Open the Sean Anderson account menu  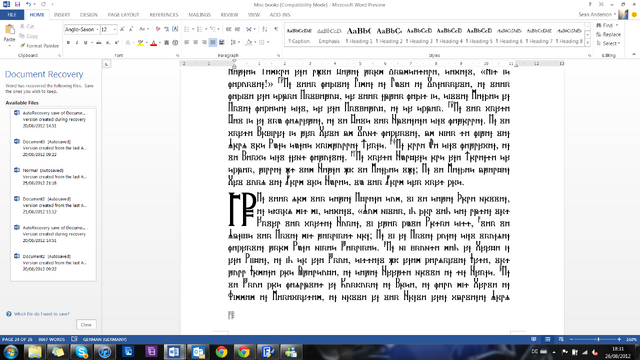[x=596, y=14]
